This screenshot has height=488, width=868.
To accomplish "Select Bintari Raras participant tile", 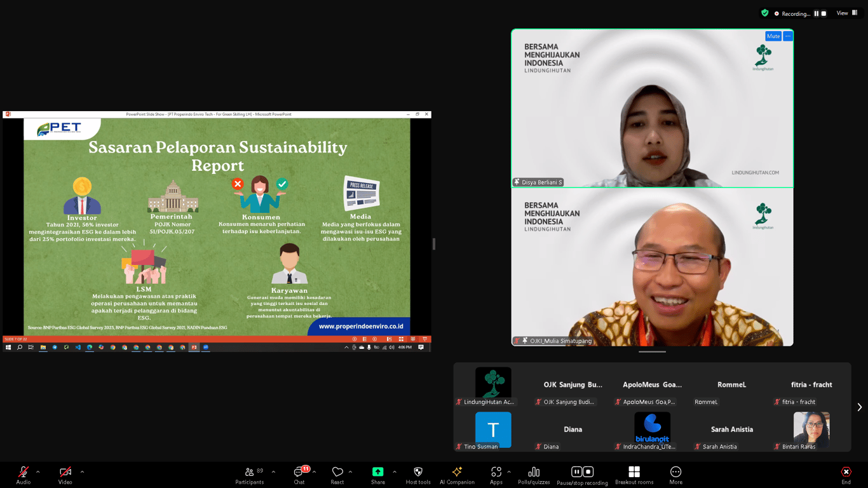I will [x=811, y=431].
